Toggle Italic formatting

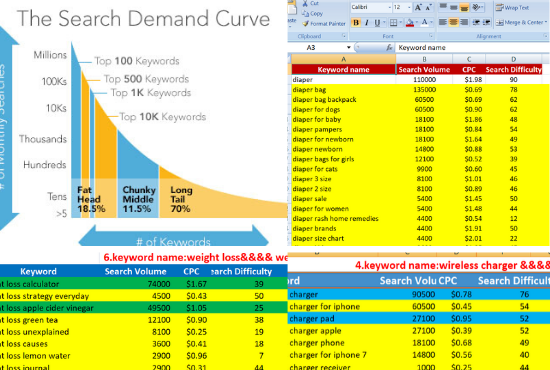367,23
